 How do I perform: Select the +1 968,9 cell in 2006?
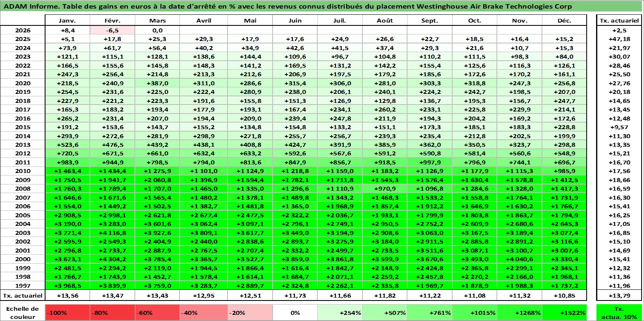point(339,206)
